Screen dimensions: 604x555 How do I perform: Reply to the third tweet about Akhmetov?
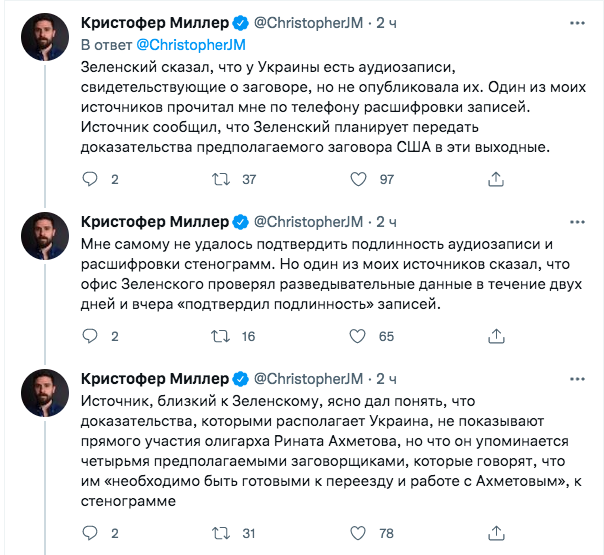89,532
